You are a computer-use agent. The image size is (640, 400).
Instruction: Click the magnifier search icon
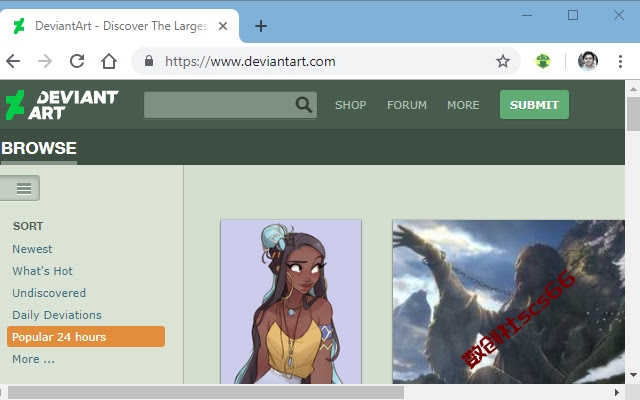coord(304,105)
